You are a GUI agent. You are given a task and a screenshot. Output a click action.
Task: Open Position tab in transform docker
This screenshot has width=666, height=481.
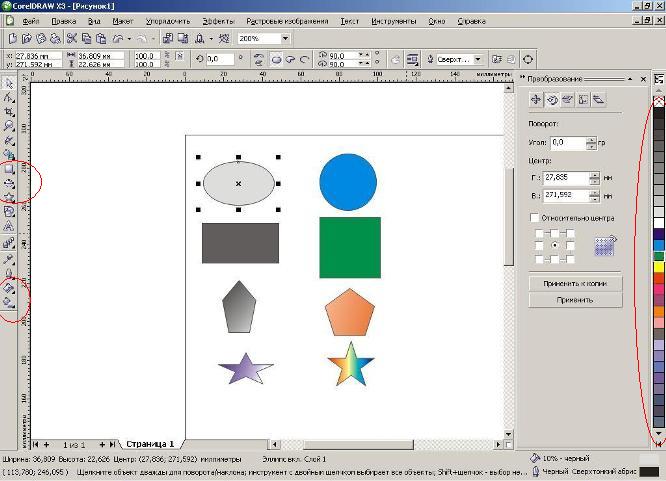(x=536, y=99)
